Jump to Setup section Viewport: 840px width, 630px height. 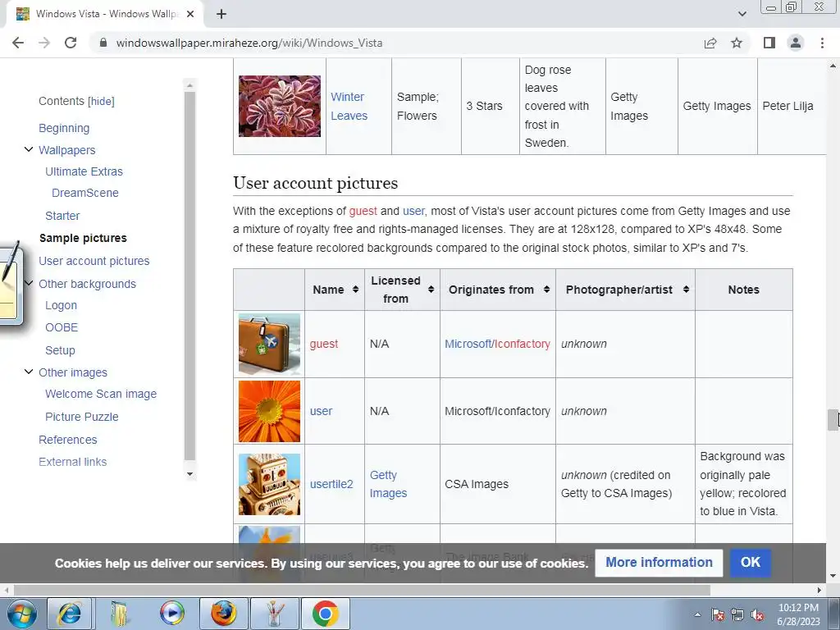tap(60, 350)
